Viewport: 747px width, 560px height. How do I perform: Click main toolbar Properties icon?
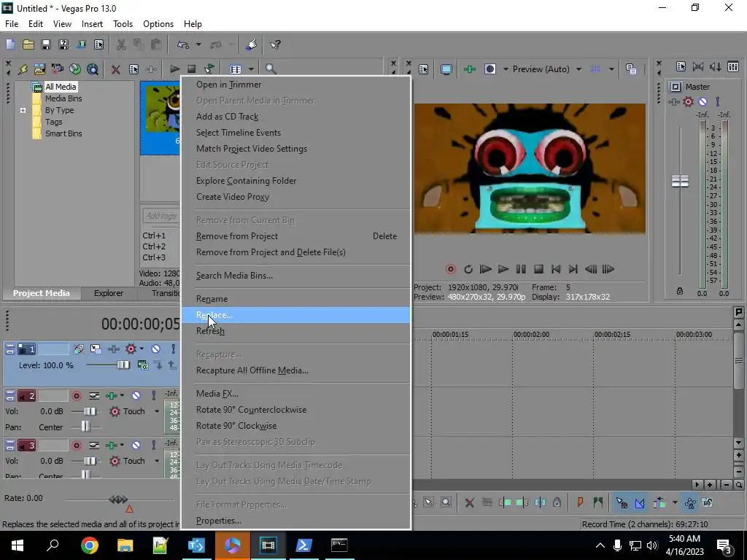(98, 44)
